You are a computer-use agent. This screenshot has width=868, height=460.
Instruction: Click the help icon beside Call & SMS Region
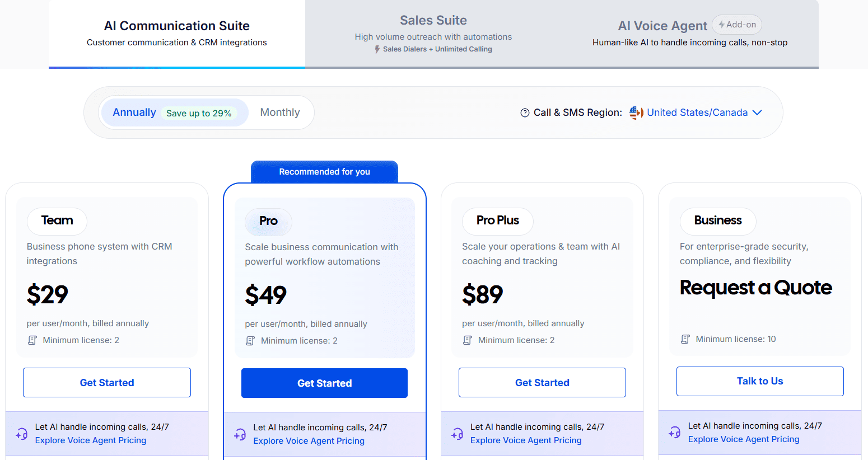pos(525,113)
